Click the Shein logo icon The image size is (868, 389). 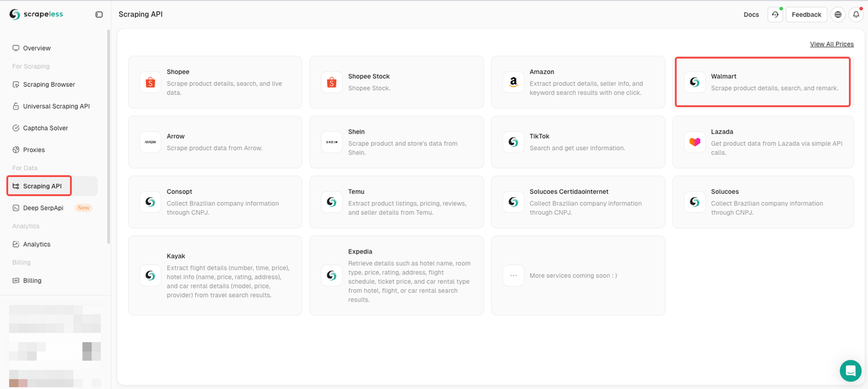[x=332, y=142]
